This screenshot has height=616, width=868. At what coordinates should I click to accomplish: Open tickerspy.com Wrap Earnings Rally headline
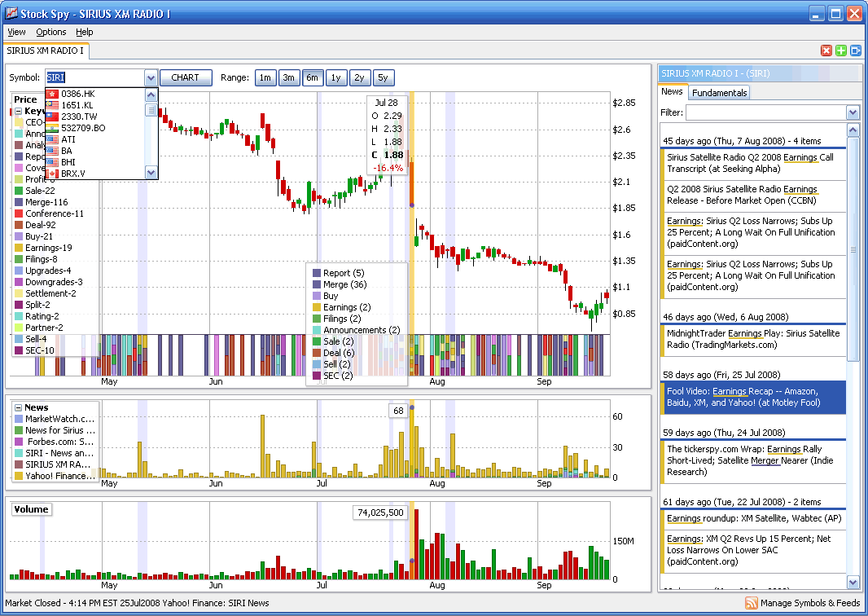tap(753, 460)
